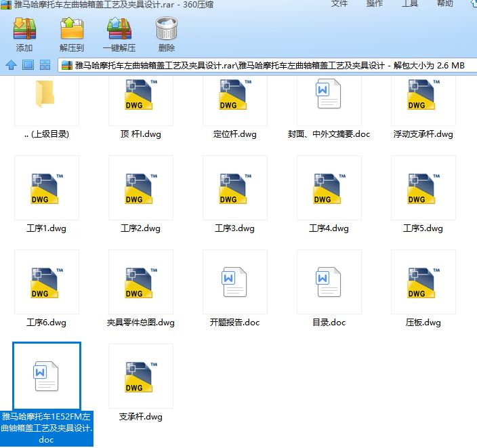Select the 工序3.dwg file icon

pos(234,188)
